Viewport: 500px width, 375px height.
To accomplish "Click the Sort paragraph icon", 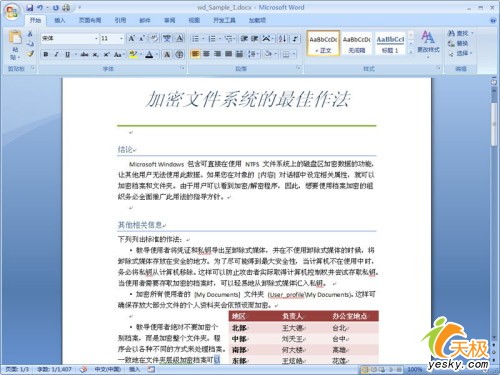I will pyautogui.click(x=283, y=38).
